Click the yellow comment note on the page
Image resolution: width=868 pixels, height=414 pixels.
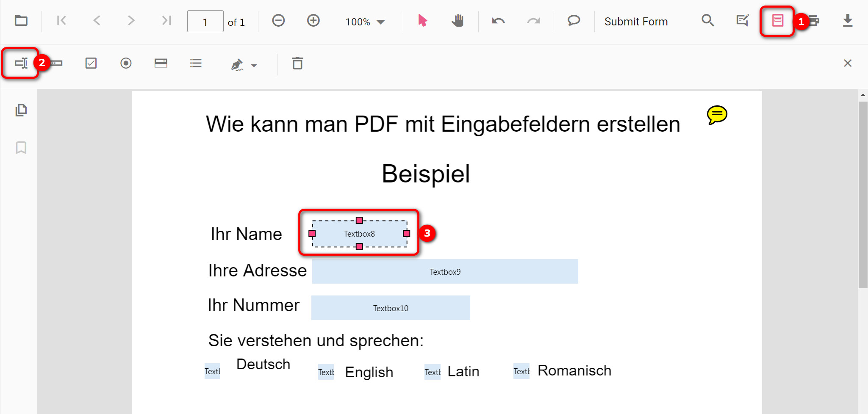pos(717,115)
